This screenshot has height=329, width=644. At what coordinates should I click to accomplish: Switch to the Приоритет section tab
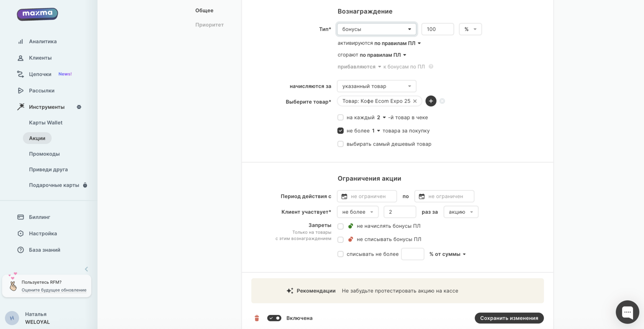(209, 25)
